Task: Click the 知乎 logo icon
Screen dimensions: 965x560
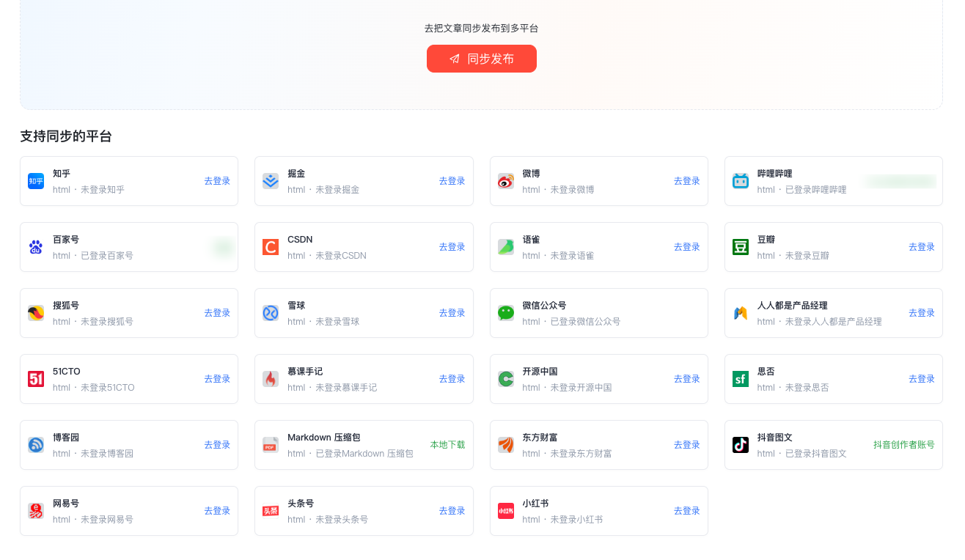Action: (36, 181)
